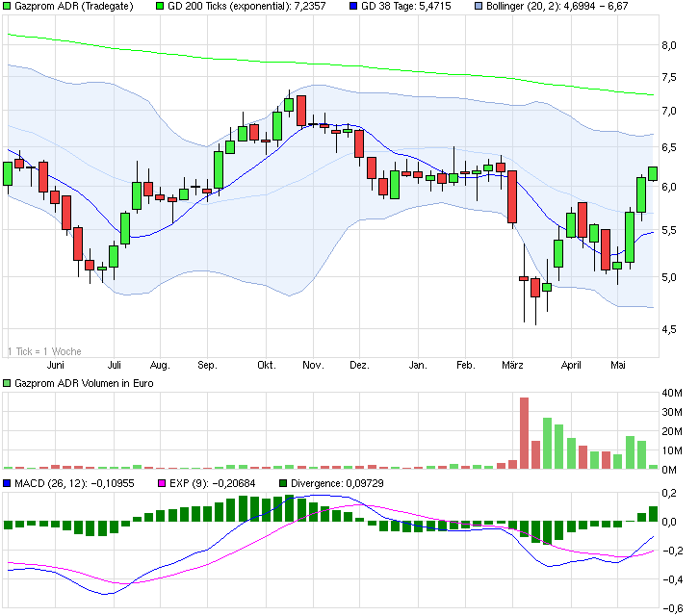The height and width of the screenshot is (616, 699).
Task: Click the 'Okt.' month label
Action: pos(267,365)
